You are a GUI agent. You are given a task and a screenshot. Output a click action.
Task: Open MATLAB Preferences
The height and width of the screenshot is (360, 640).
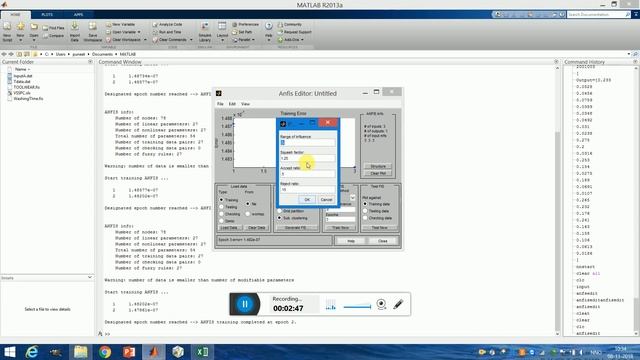pyautogui.click(x=246, y=24)
